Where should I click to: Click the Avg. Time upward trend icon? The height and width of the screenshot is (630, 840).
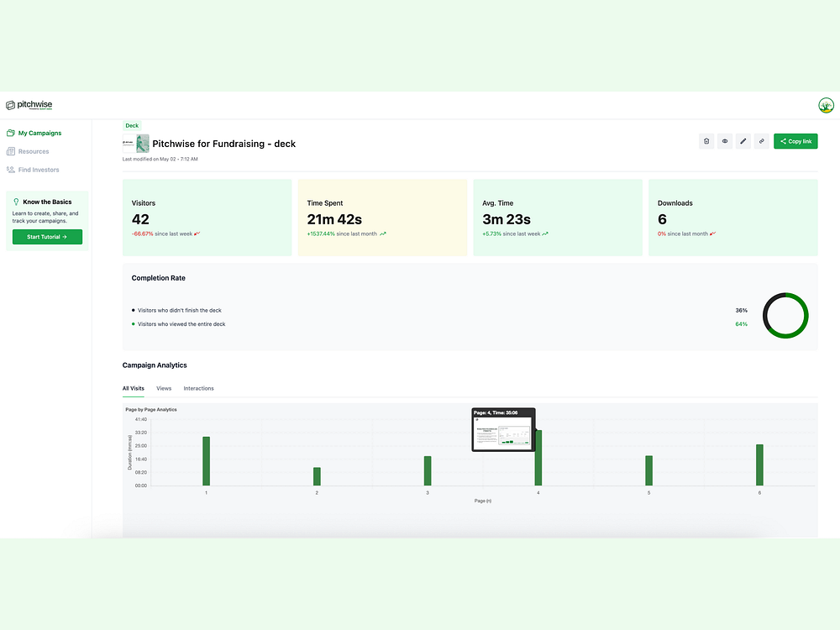click(x=545, y=234)
